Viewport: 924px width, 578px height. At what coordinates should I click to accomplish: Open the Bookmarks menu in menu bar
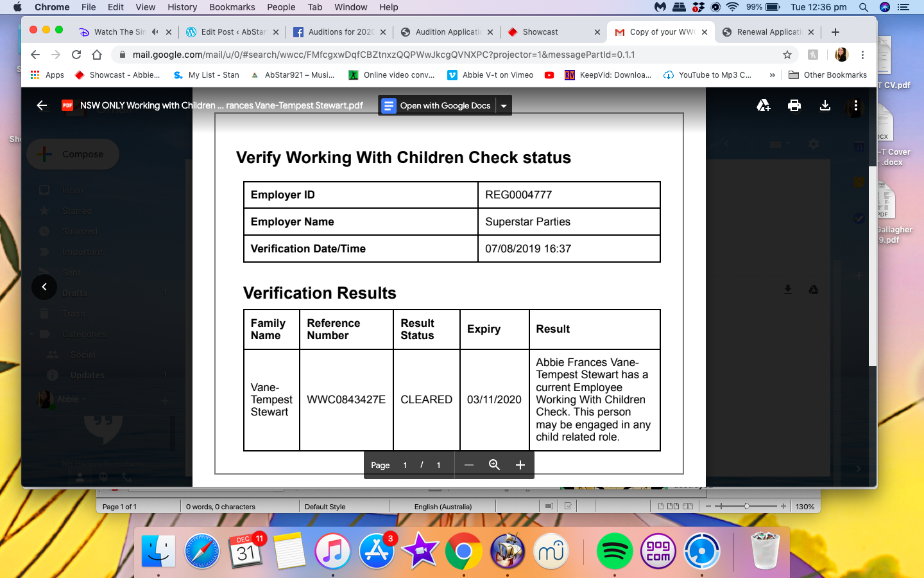click(x=232, y=7)
